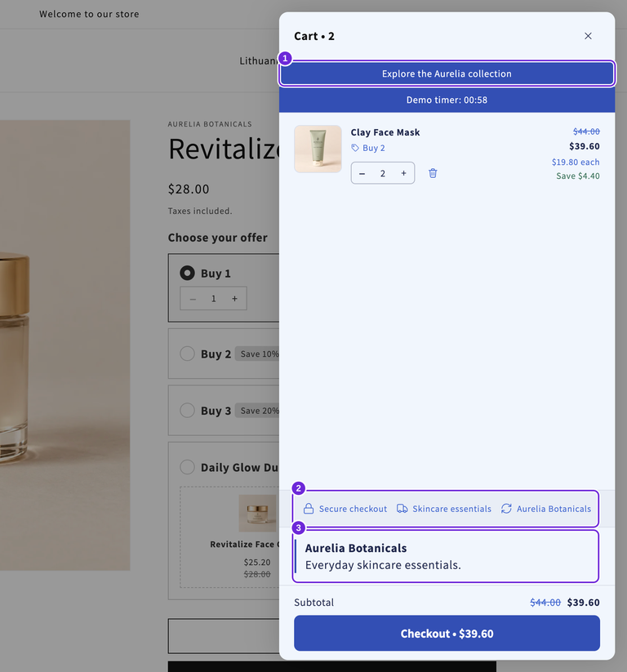Viewport: 627px width, 672px height.
Task: Click the Checkout $39.60 button
Action: (x=447, y=633)
